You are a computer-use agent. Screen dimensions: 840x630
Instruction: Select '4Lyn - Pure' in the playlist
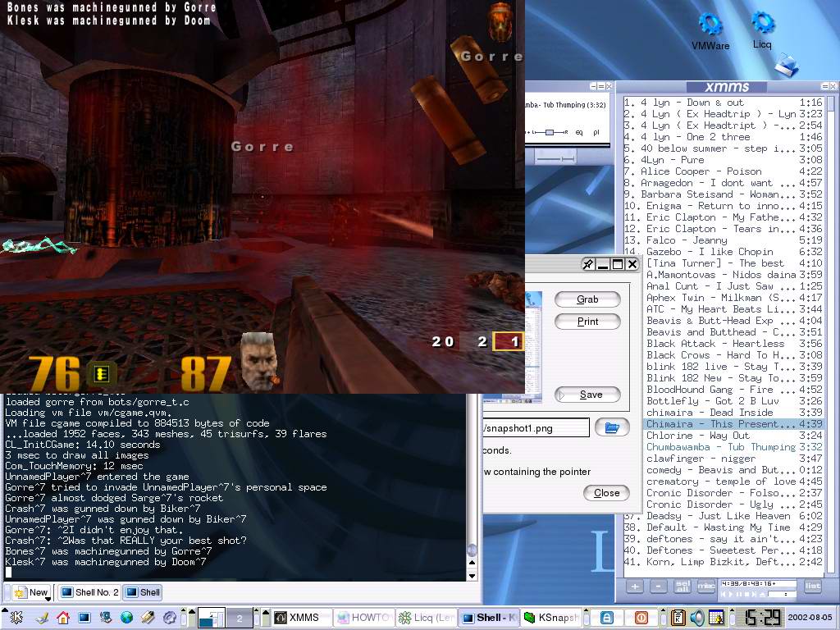point(724,160)
